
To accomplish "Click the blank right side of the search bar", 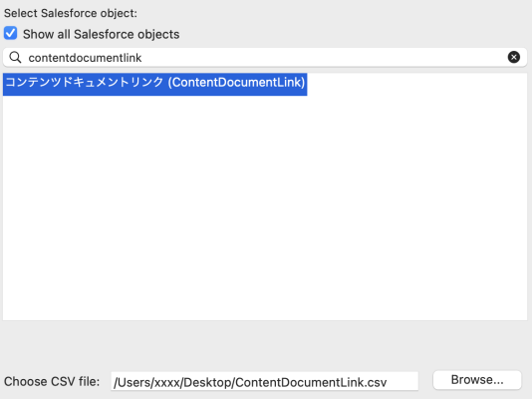I will (x=324, y=58).
